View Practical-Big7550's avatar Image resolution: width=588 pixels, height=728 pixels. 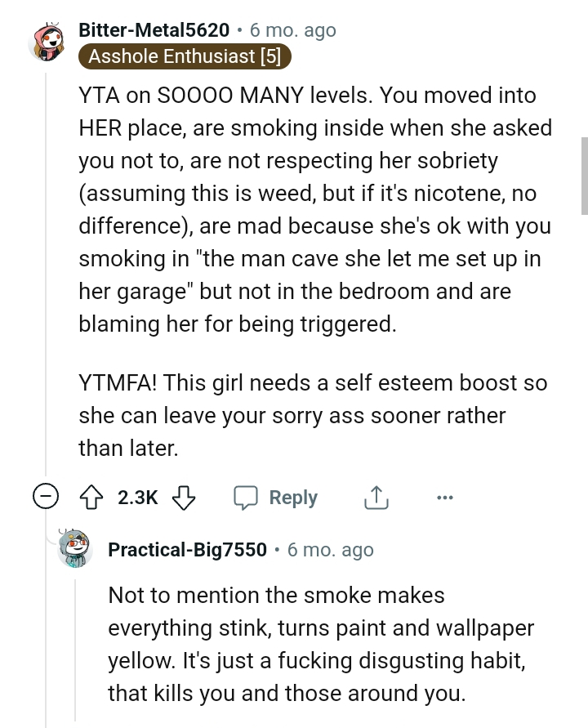(77, 550)
